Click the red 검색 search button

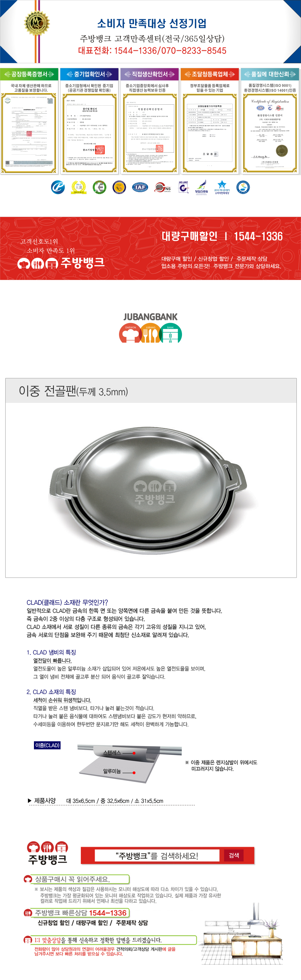click(234, 855)
